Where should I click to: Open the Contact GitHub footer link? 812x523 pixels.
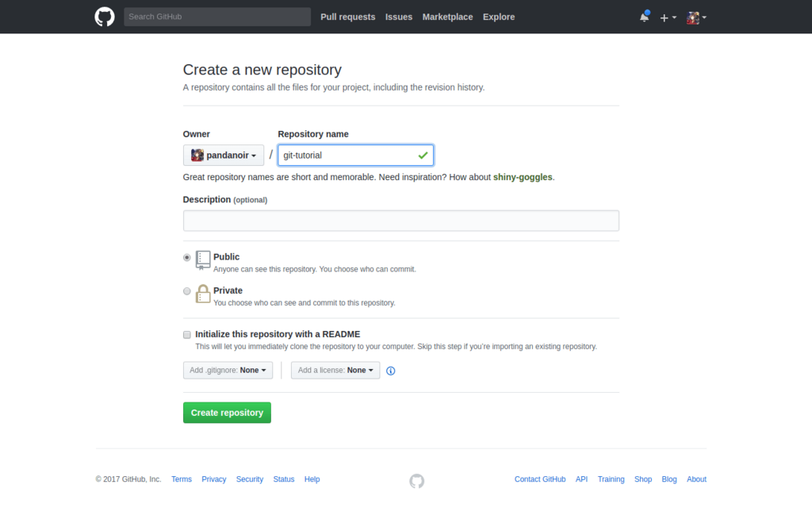tap(540, 479)
